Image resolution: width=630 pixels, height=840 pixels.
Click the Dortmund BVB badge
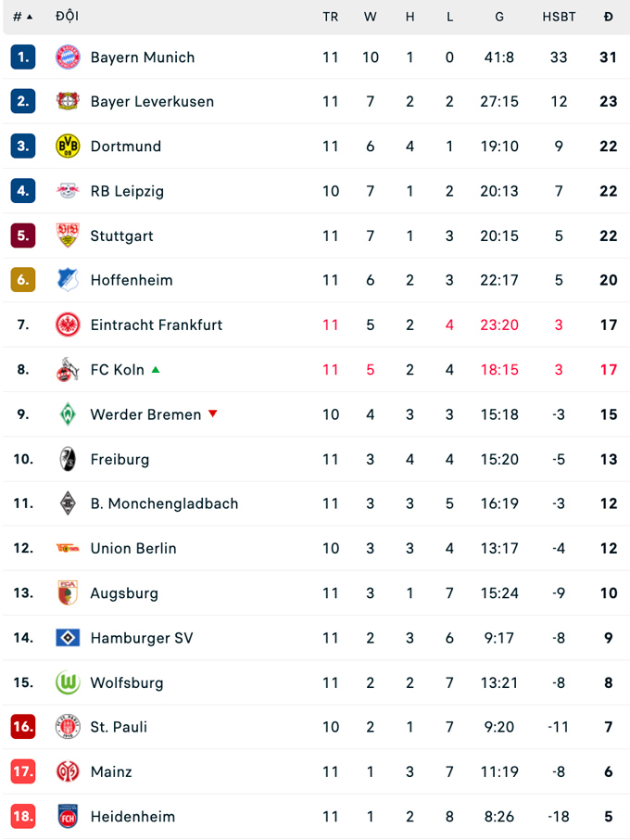tap(68, 146)
